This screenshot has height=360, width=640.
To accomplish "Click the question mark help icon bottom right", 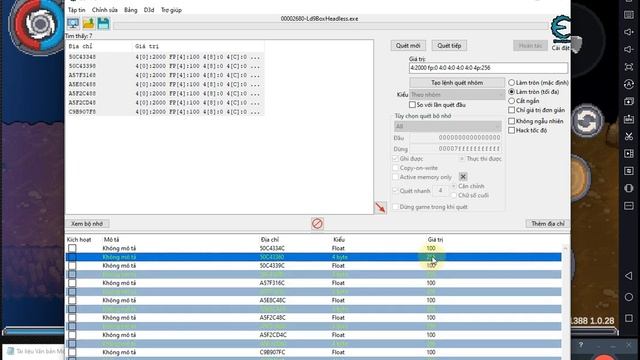I will (580, 345).
